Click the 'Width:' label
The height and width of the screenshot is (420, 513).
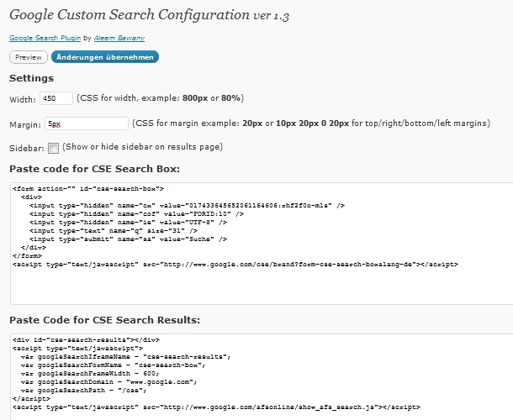[x=23, y=99]
